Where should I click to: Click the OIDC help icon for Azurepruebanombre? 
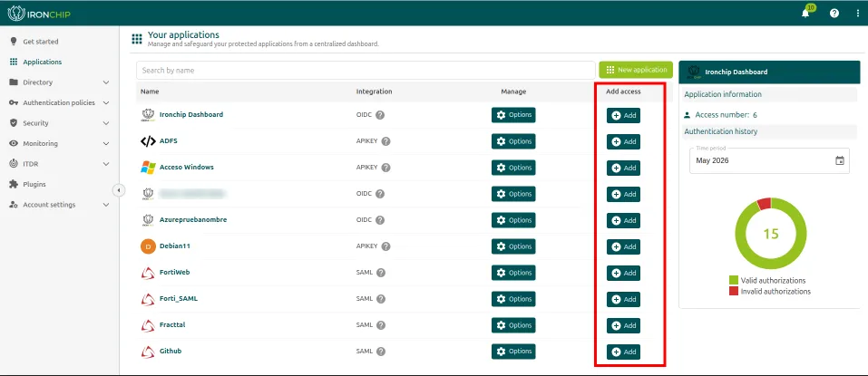pyautogui.click(x=380, y=220)
